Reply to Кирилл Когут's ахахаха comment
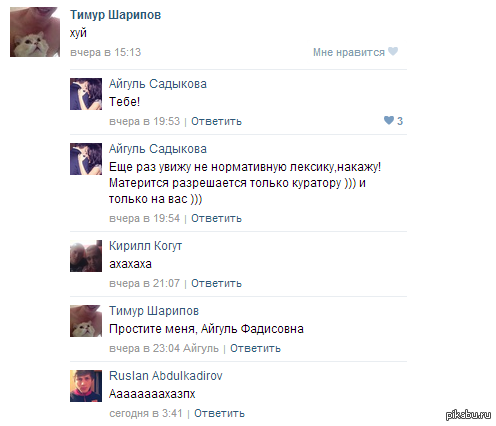The height and width of the screenshot is (426, 496). (216, 283)
